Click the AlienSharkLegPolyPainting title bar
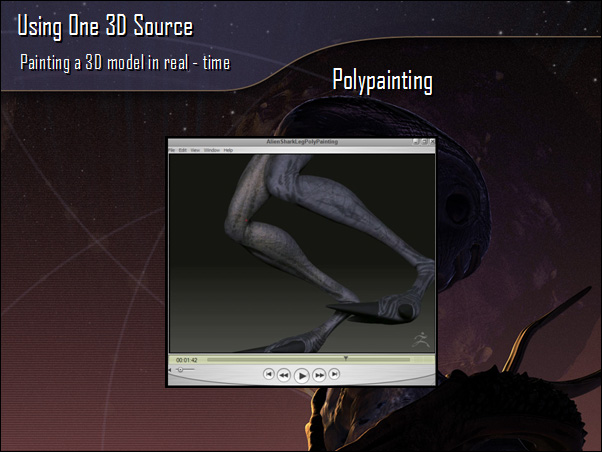The height and width of the screenshot is (452, 602). coord(302,142)
